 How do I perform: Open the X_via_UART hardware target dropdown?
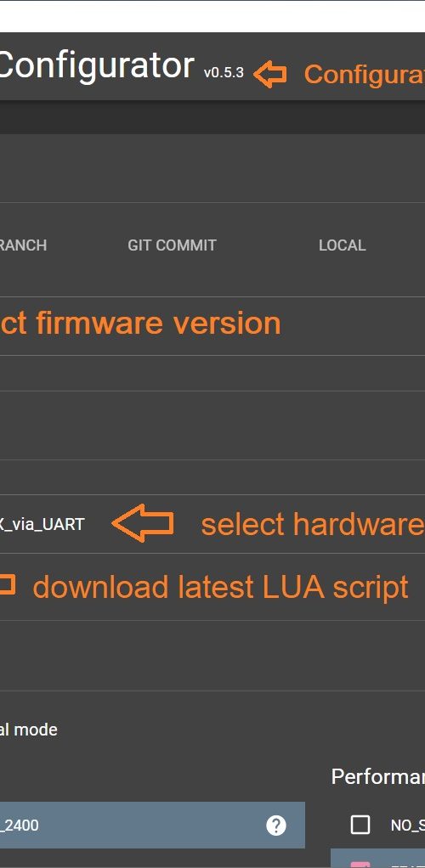click(42, 524)
